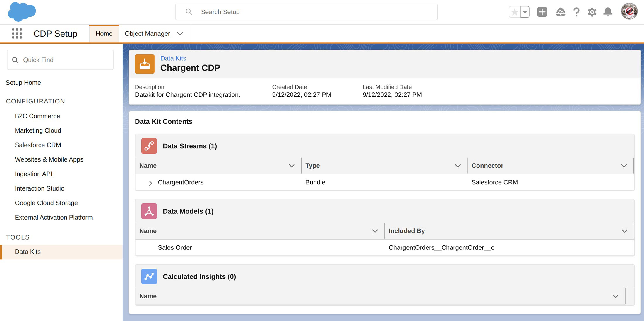Open Google Cloud Storage settings
The image size is (644, 321).
pyautogui.click(x=46, y=203)
